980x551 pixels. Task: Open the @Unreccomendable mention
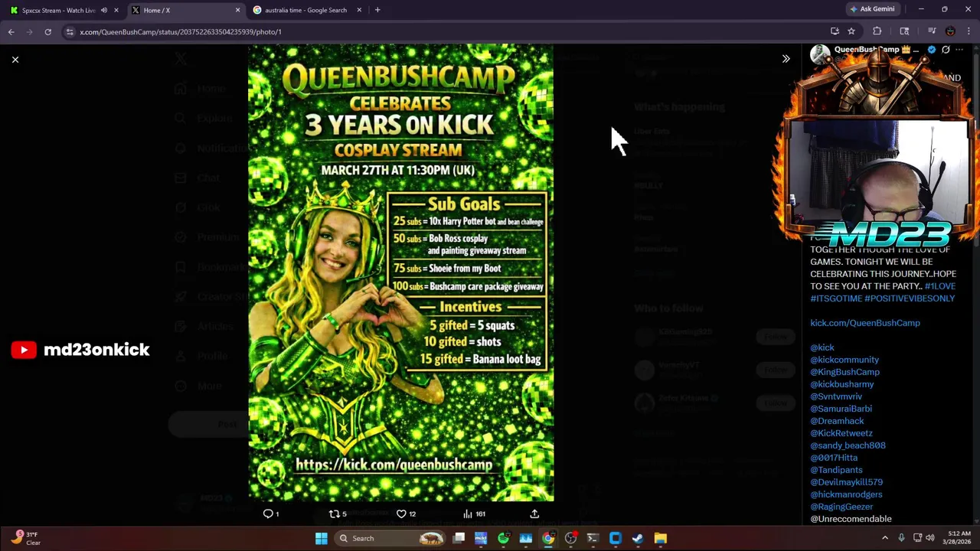pos(851,519)
